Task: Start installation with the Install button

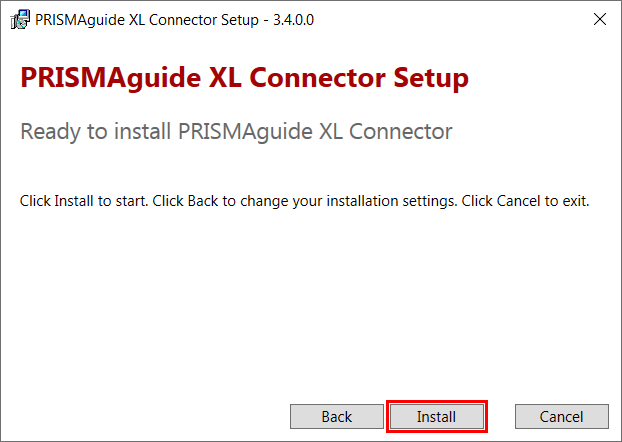Action: pos(436,417)
